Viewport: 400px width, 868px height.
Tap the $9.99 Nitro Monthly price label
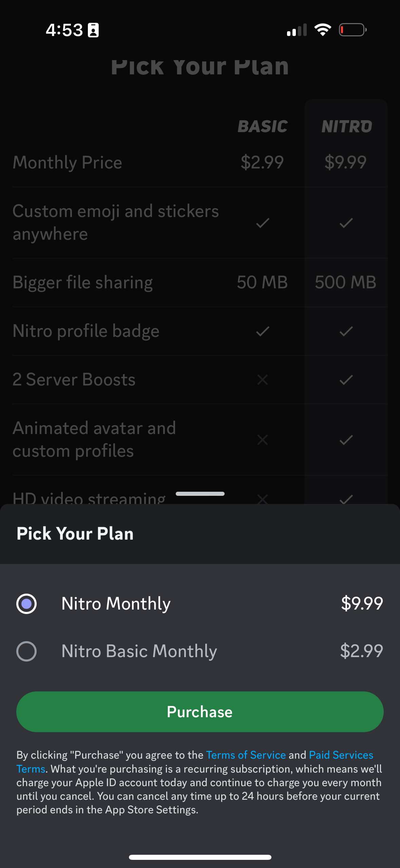[362, 604]
